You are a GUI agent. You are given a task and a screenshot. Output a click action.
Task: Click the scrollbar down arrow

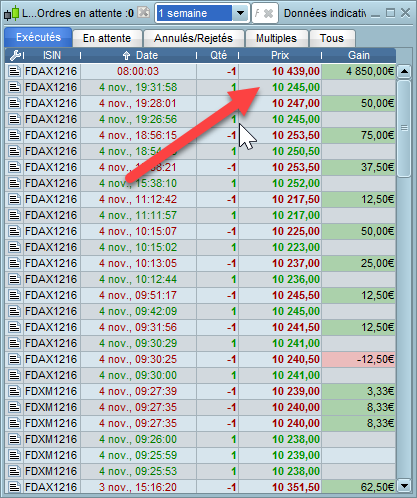tap(404, 486)
